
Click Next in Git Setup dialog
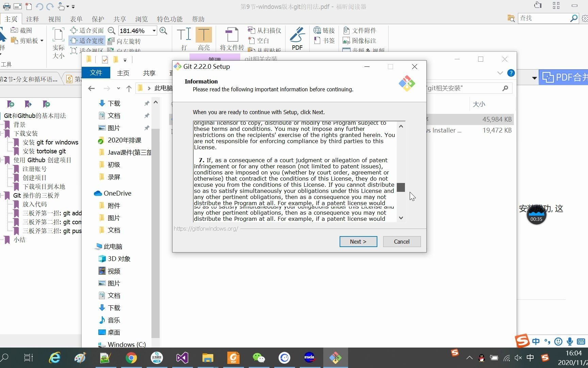coord(358,242)
